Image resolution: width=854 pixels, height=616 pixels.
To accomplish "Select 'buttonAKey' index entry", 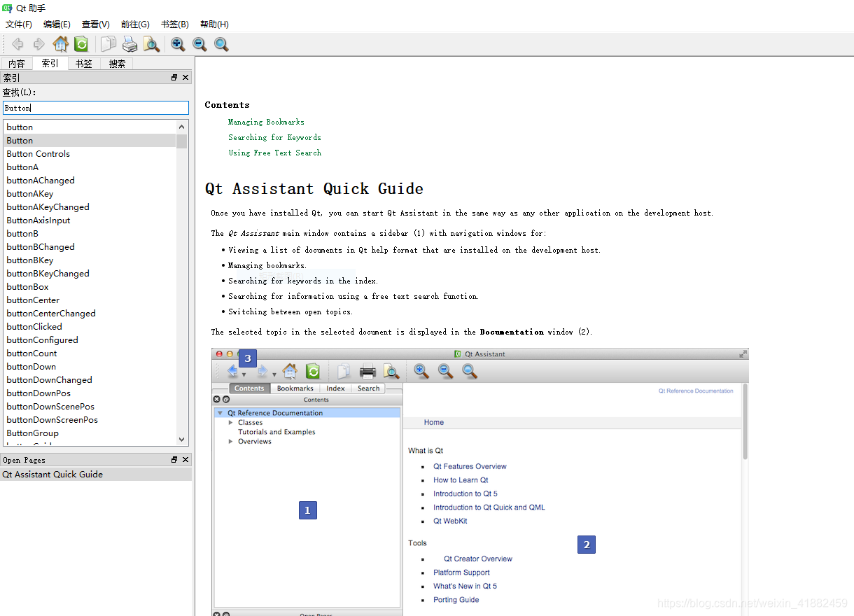I will (90, 194).
